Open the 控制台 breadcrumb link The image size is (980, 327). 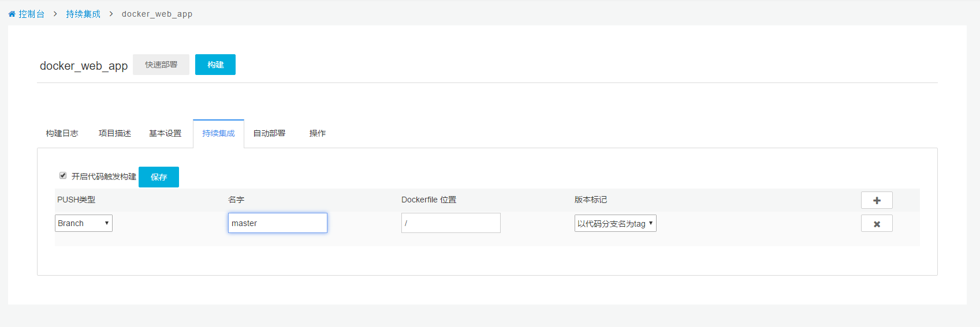pyautogui.click(x=31, y=14)
